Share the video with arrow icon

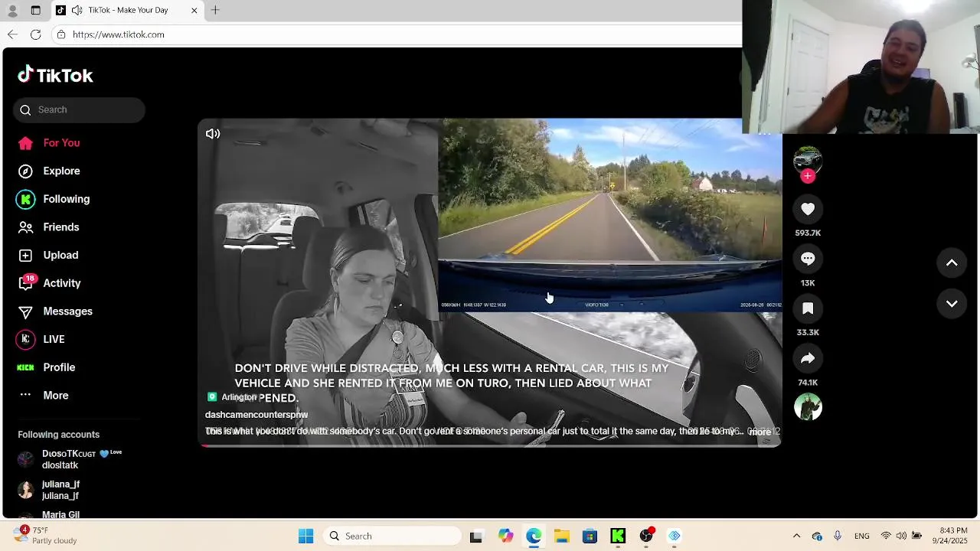click(x=808, y=358)
